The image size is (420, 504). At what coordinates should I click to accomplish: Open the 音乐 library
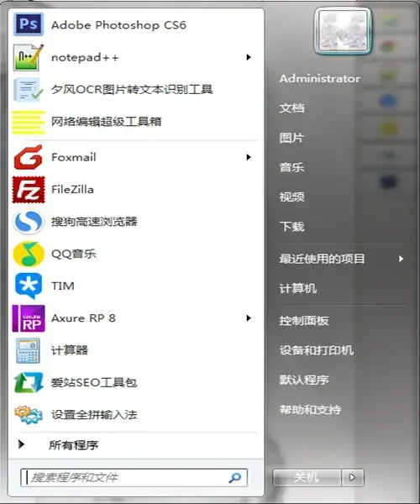[x=291, y=167]
